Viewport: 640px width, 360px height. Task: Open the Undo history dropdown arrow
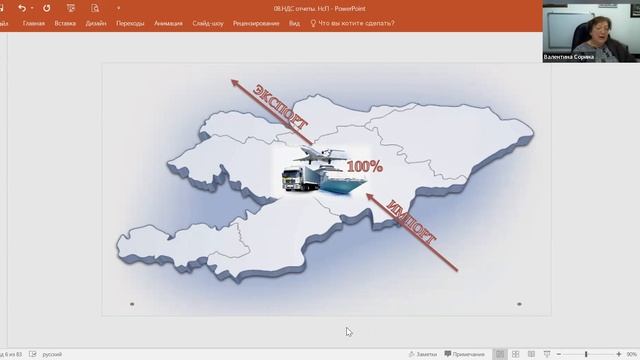click(x=32, y=8)
